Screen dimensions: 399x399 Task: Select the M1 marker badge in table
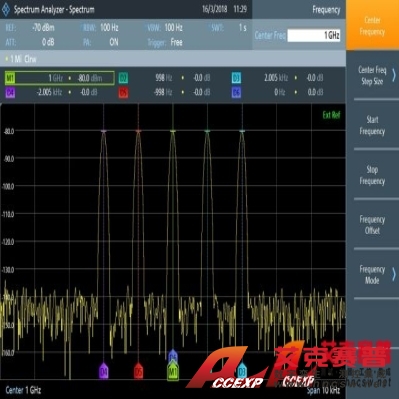coord(10,78)
